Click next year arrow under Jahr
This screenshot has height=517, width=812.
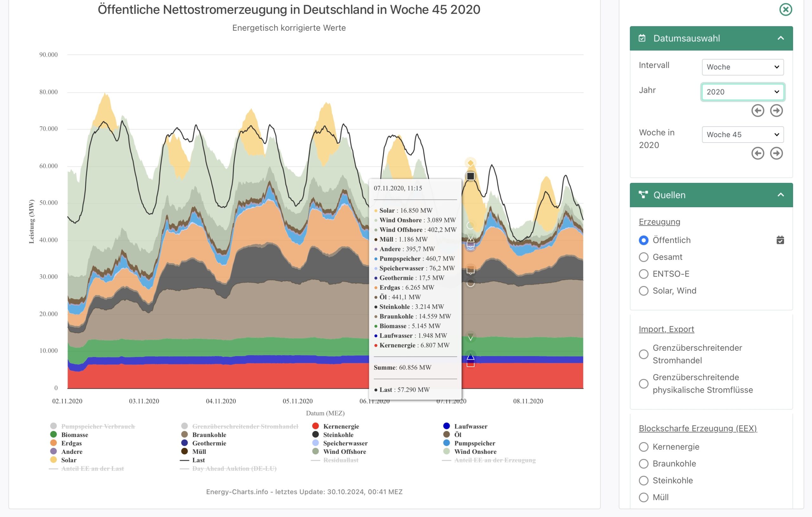click(x=776, y=111)
